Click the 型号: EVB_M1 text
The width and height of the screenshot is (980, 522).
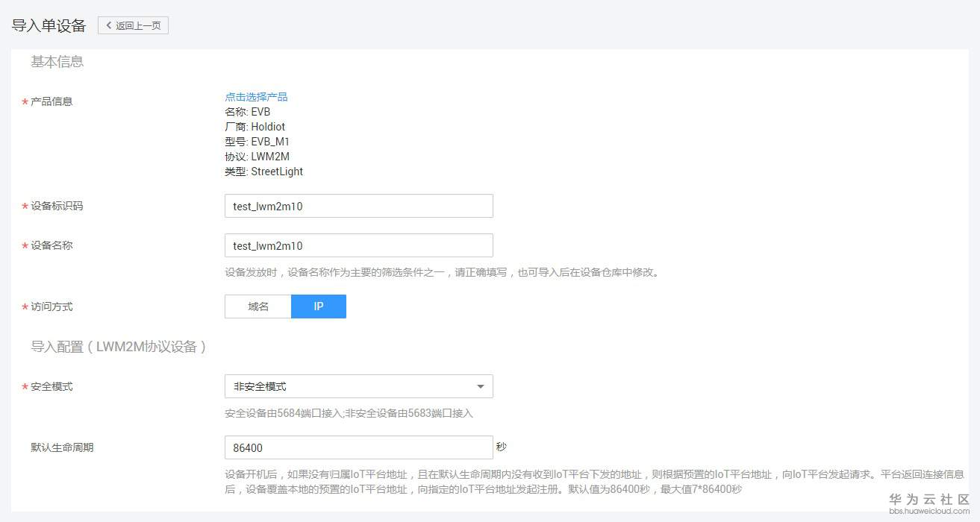click(257, 142)
